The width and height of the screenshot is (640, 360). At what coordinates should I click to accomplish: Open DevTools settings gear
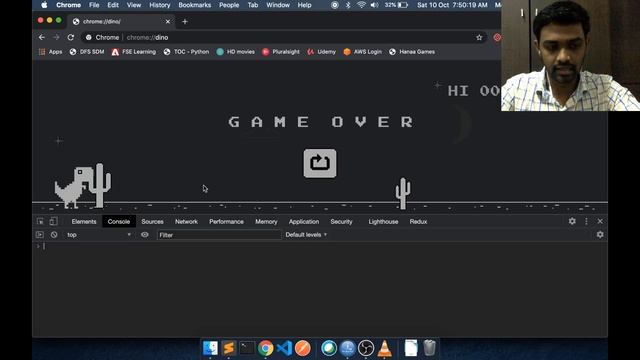point(572,221)
